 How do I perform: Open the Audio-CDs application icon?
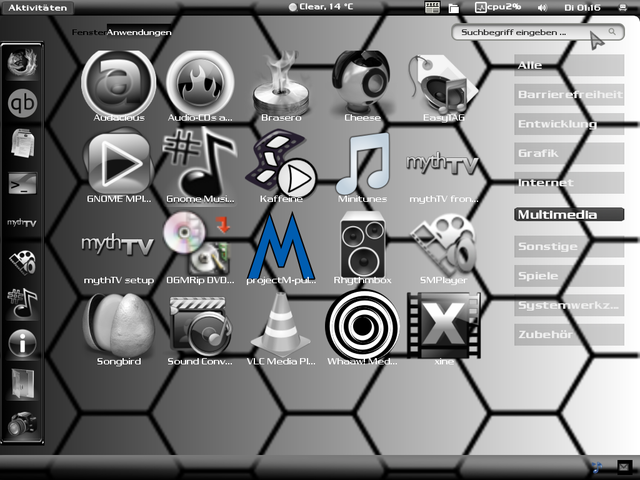(x=200, y=84)
